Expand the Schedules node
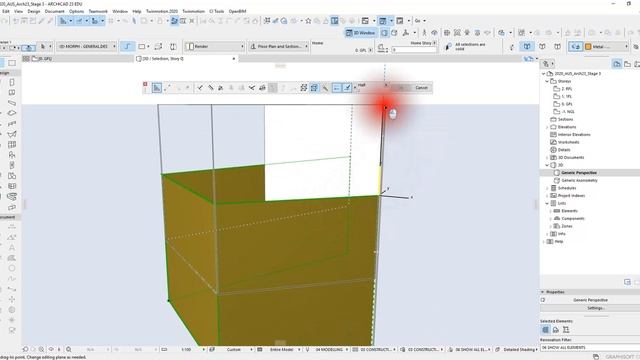 coord(547,188)
